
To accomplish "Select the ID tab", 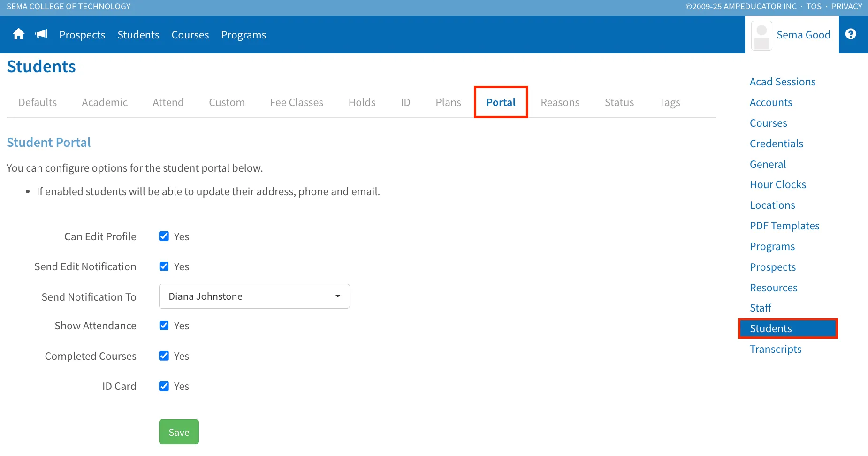I will (405, 102).
